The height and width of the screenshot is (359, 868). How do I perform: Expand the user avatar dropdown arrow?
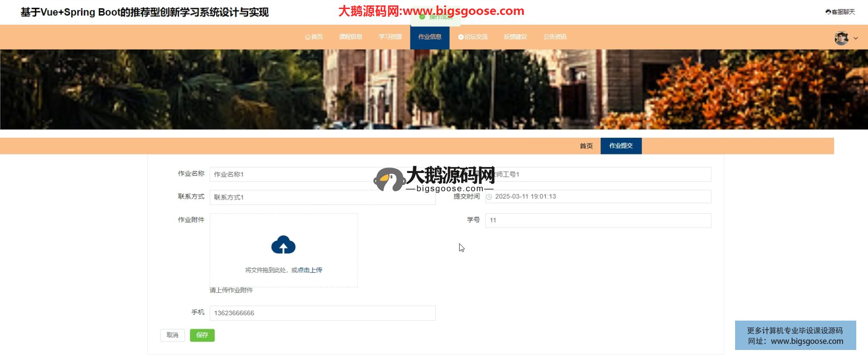[856, 38]
